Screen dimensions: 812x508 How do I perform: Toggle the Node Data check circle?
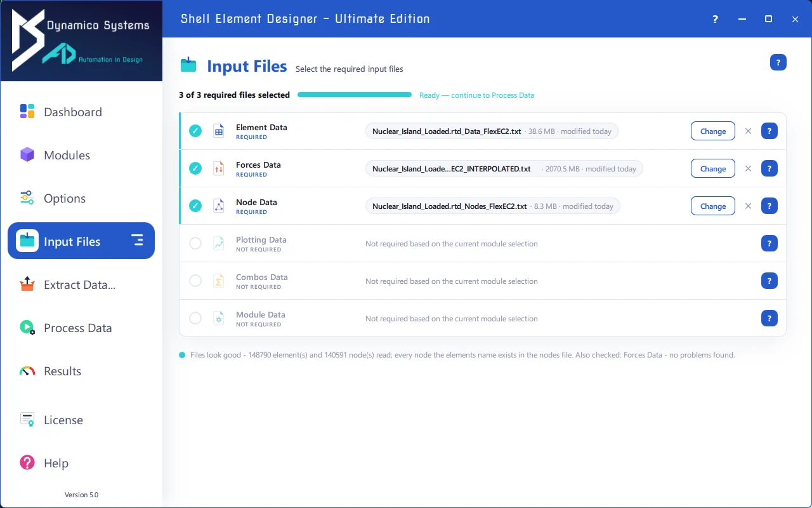tap(195, 206)
